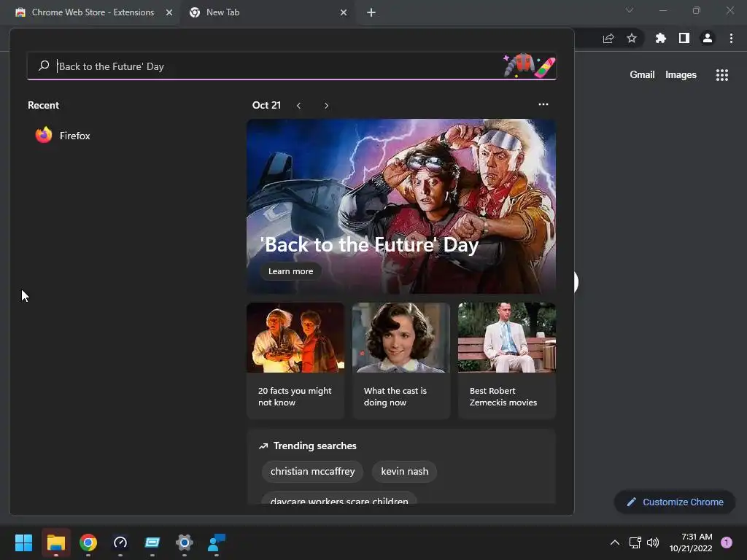Show hidden icons in the system tray
This screenshot has width=747, height=560.
(615, 542)
